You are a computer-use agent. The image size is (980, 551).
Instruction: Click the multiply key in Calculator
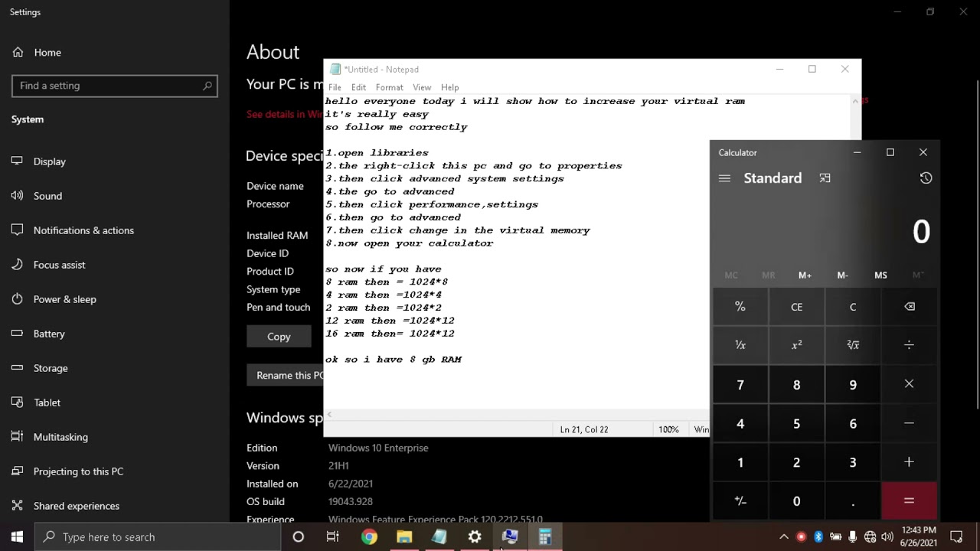point(909,384)
